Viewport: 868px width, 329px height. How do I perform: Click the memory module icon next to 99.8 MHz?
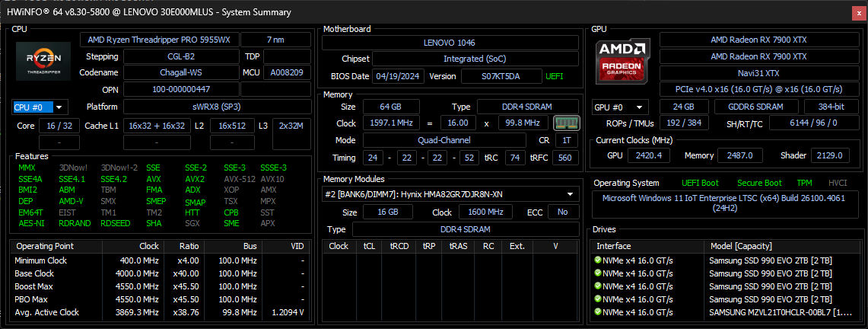coord(566,123)
